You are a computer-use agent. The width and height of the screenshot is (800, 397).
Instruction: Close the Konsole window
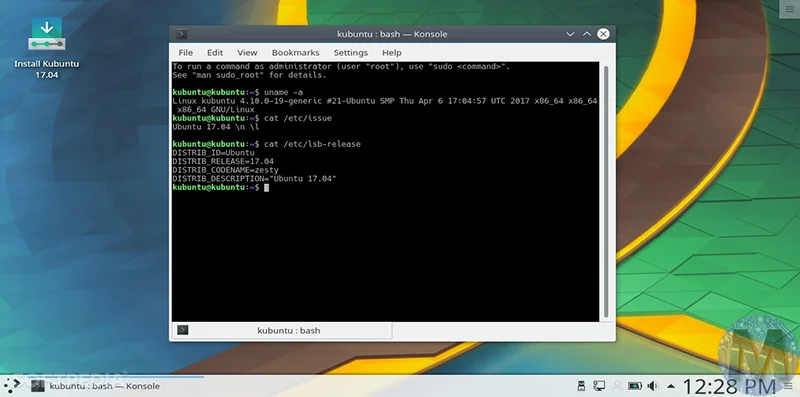pyautogui.click(x=603, y=34)
